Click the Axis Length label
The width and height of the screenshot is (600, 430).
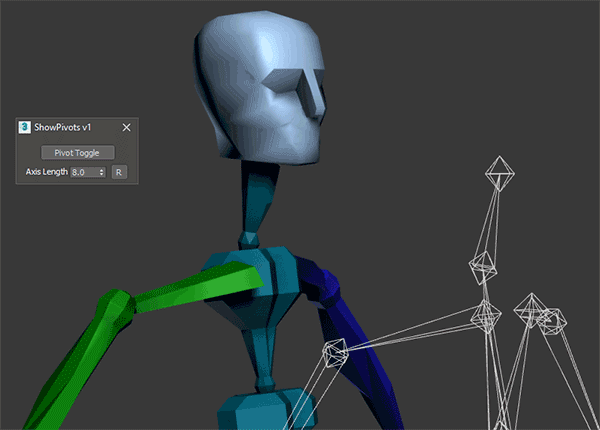[x=47, y=172]
